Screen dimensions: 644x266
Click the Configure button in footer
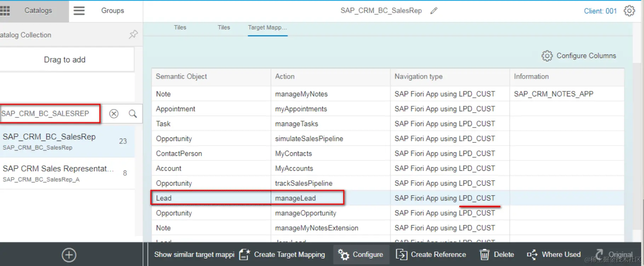pos(361,254)
